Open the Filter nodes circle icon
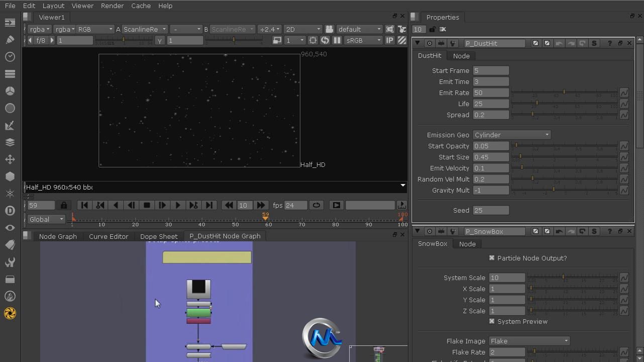 tap(10, 108)
